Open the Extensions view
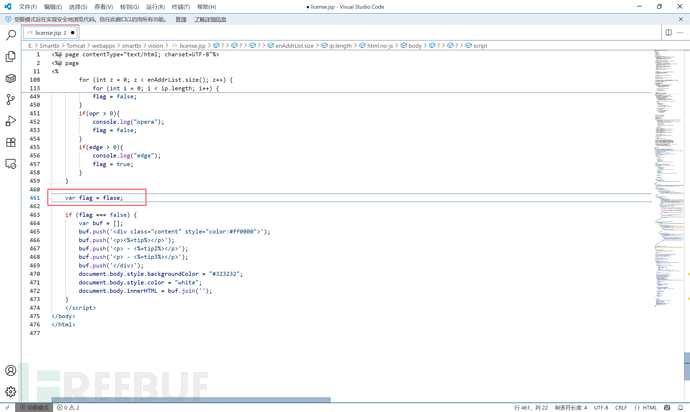690x412 pixels. click(x=11, y=142)
